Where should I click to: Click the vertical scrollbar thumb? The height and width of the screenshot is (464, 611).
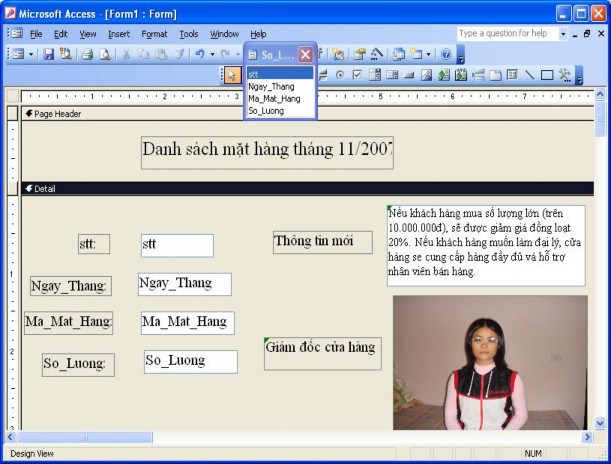click(x=600, y=118)
